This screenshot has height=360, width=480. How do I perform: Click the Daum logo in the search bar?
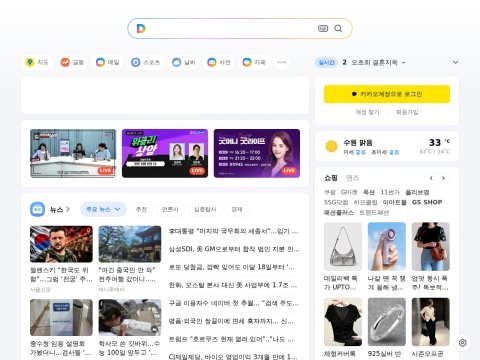click(x=141, y=28)
